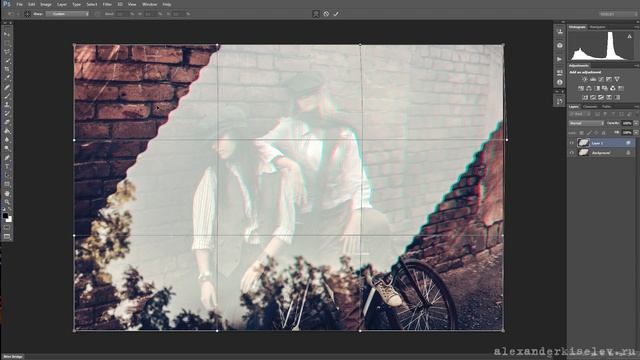The width and height of the screenshot is (640, 360).
Task: Open the Window menu
Action: click(x=149, y=4)
